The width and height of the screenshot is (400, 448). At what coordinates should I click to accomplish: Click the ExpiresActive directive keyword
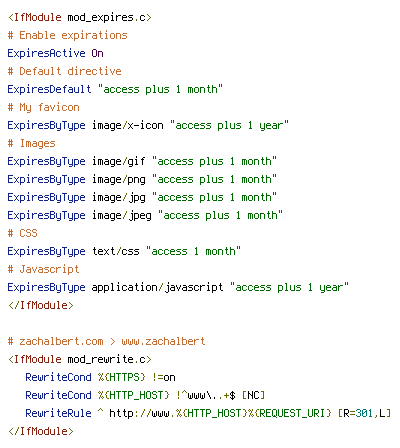(46, 53)
